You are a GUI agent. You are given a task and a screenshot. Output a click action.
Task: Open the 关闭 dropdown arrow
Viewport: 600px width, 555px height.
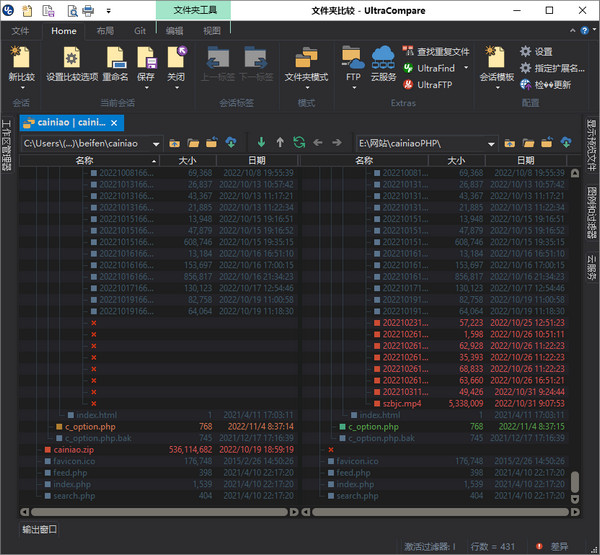177,88
